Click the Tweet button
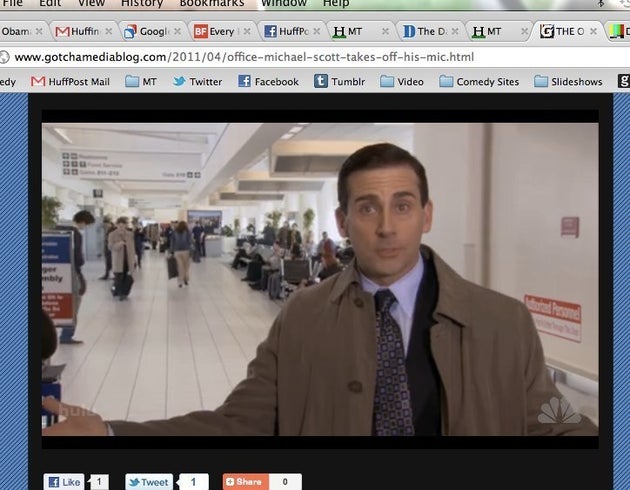The height and width of the screenshot is (490, 630). [149, 482]
